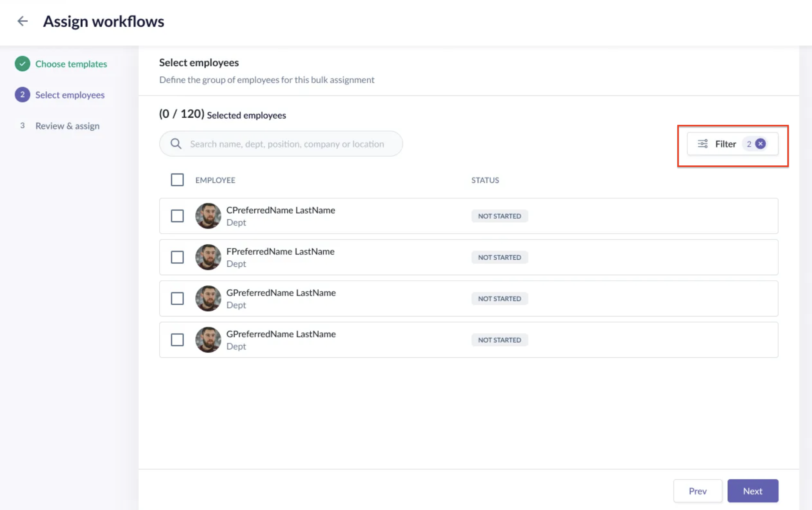Screen dimensions: 812x510
Task: Check the CPreferredName LastName checkbox
Action: [177, 216]
